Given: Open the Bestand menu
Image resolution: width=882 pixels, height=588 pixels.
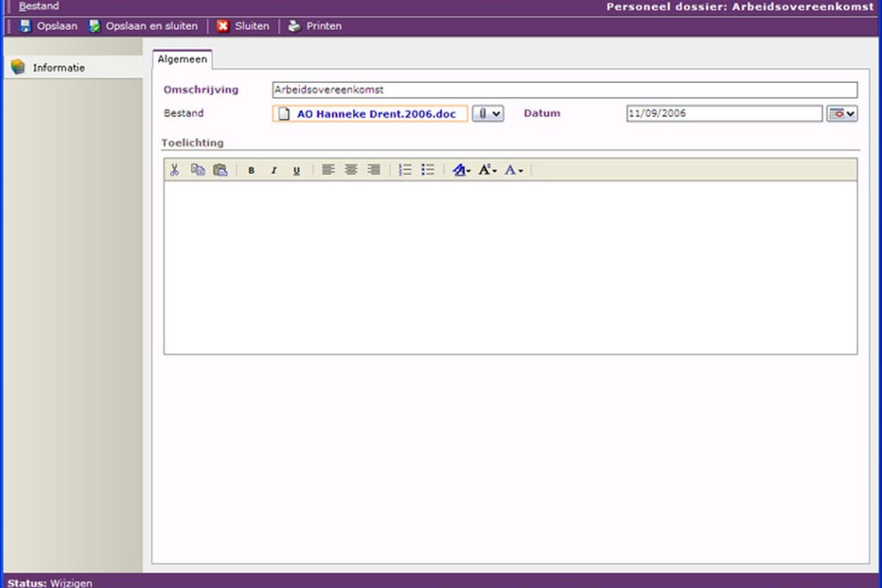Looking at the screenshot, I should pos(39,6).
